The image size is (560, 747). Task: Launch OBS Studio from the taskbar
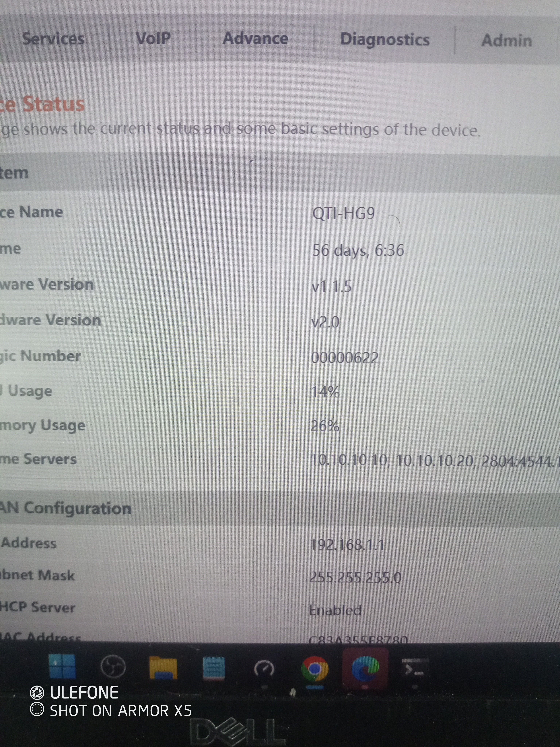pos(113,666)
